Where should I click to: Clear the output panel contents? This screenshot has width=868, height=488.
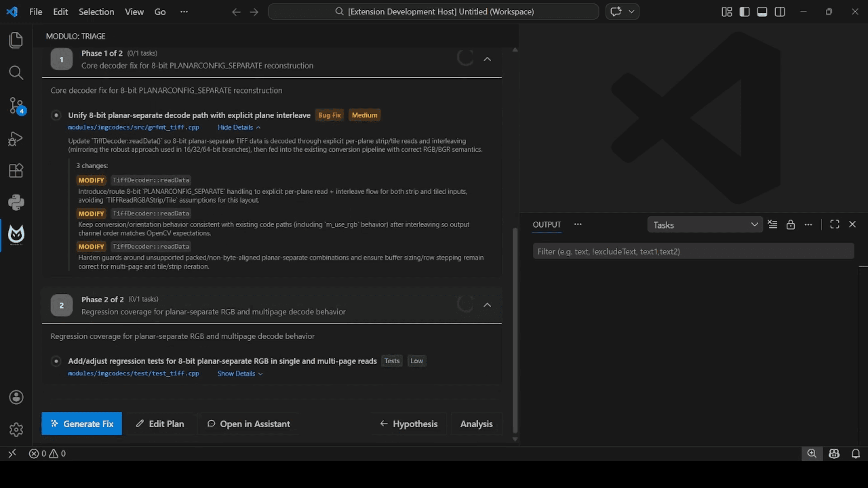(773, 225)
